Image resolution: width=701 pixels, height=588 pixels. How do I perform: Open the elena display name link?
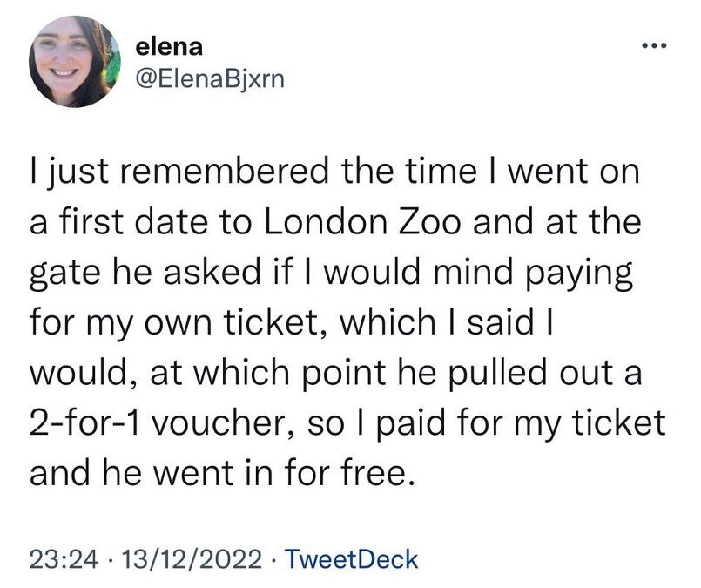[169, 48]
